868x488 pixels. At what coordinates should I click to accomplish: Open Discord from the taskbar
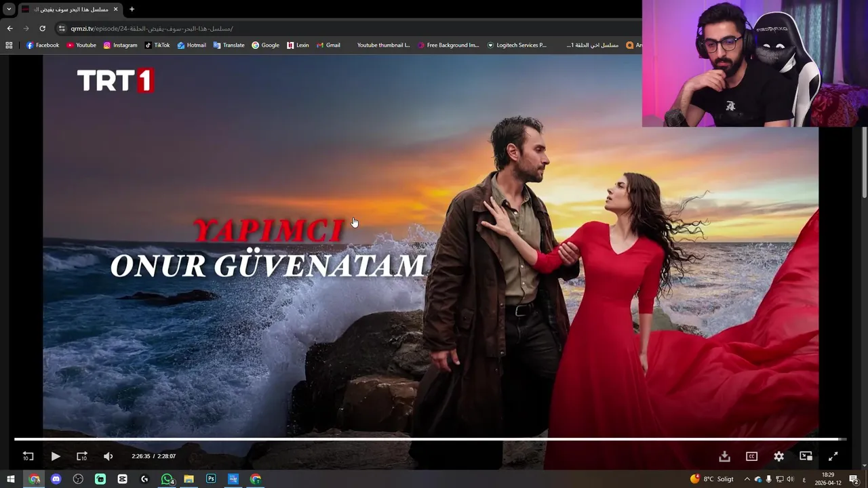[56, 479]
